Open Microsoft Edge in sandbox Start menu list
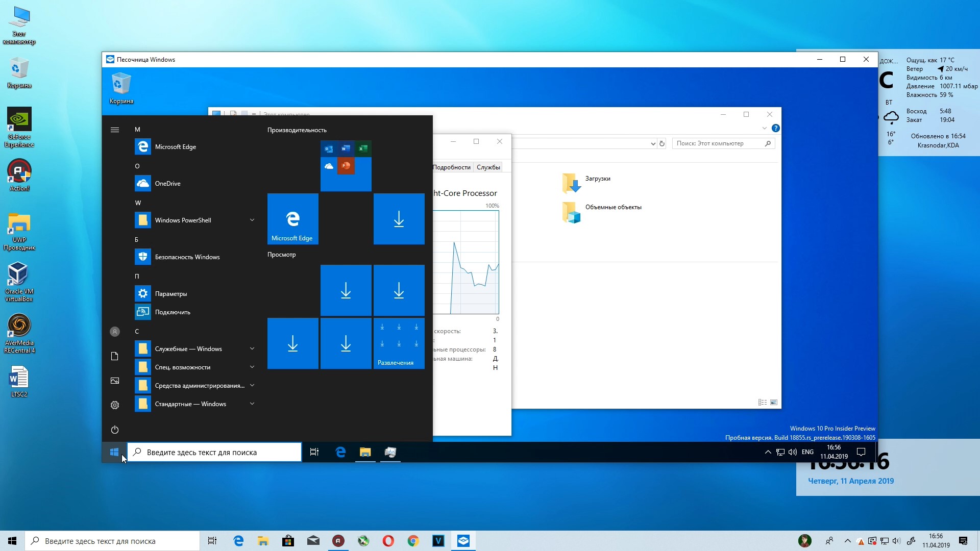 coord(194,147)
